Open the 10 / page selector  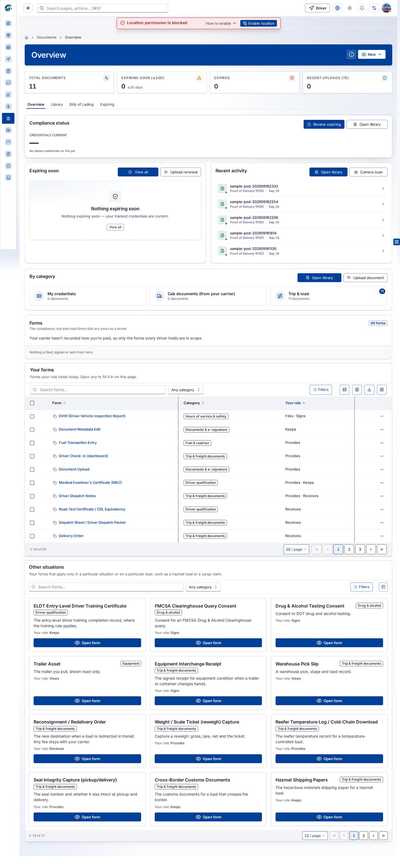[296, 549]
